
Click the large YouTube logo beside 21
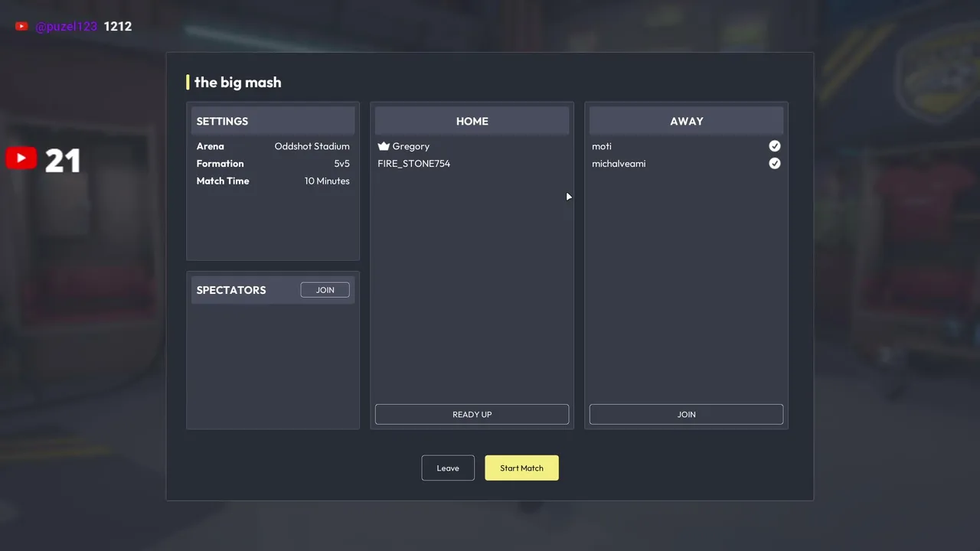coord(21,158)
